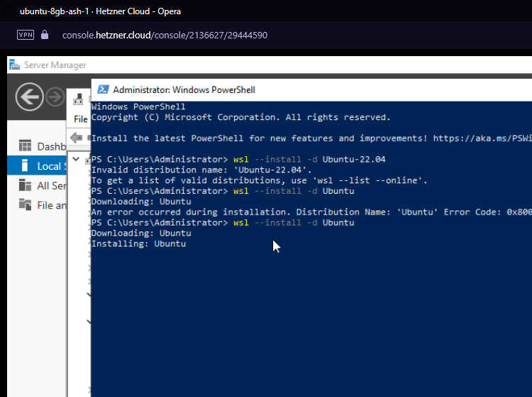The height and width of the screenshot is (397, 532).
Task: Click the back arrow in background window toolbar
Action: [x=77, y=138]
